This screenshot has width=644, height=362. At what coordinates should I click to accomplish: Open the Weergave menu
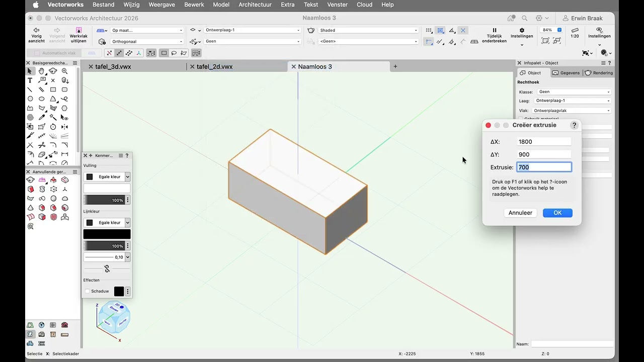(x=163, y=5)
